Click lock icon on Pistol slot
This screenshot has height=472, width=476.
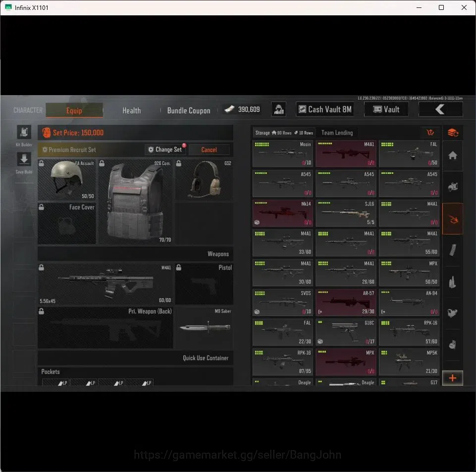click(179, 267)
